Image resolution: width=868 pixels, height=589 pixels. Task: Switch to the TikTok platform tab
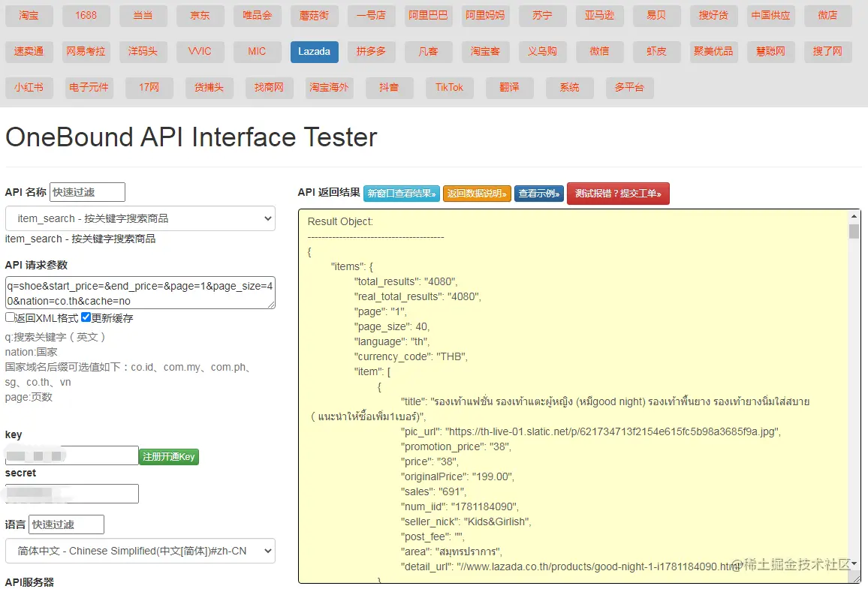click(449, 87)
